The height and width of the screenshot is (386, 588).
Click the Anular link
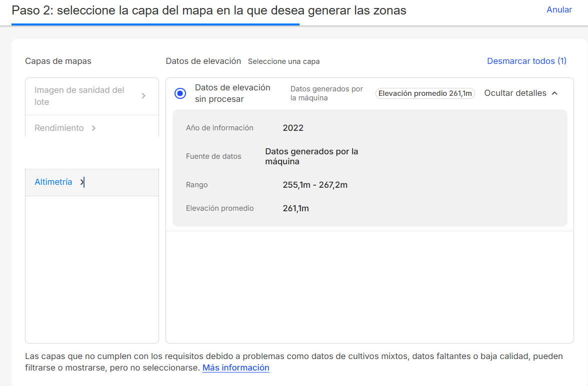tap(559, 9)
